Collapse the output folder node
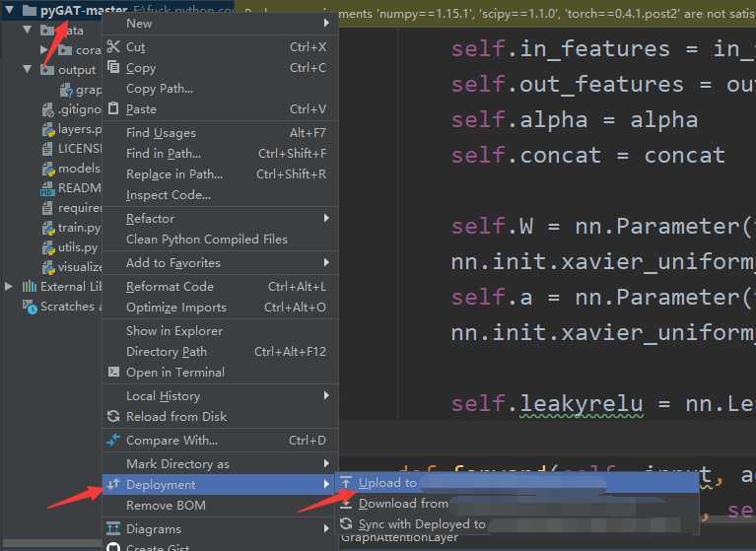756x551 pixels. (x=28, y=70)
